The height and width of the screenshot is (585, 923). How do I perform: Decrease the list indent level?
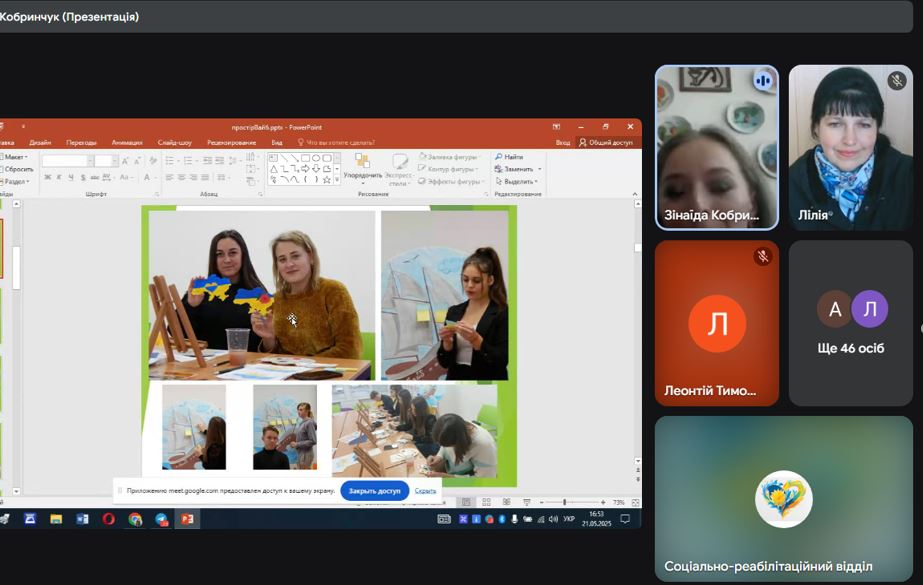(x=207, y=161)
